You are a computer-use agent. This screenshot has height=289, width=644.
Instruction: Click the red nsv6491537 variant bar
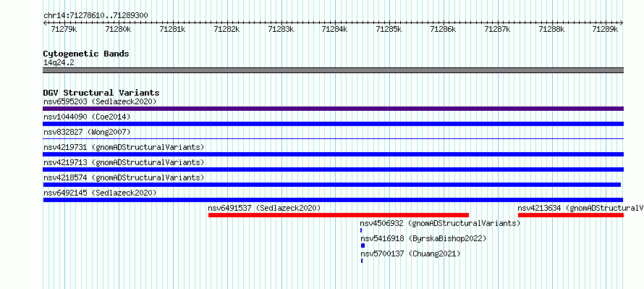click(339, 215)
